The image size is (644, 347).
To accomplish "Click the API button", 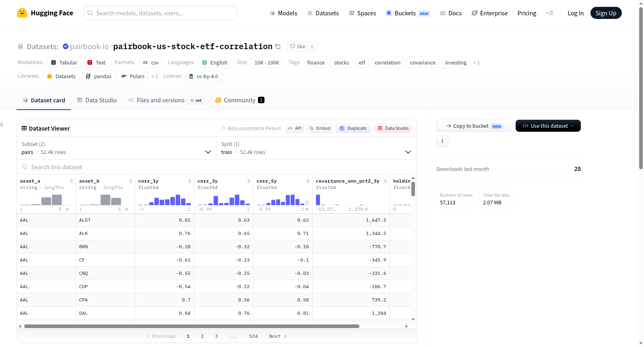I will (x=295, y=128).
